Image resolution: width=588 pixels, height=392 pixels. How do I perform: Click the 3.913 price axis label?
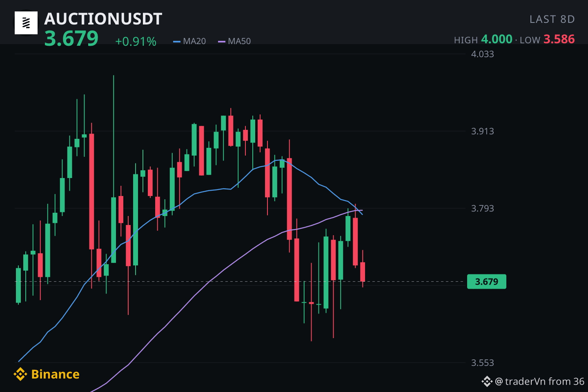coord(483,131)
